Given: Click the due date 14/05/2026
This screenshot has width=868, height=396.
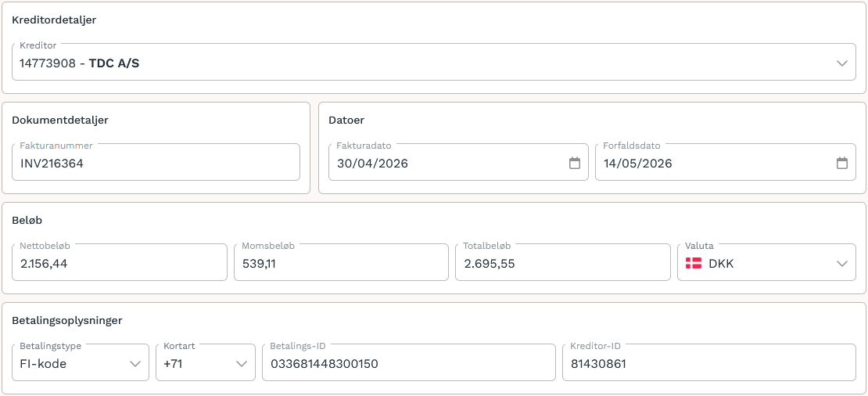Looking at the screenshot, I should (638, 164).
